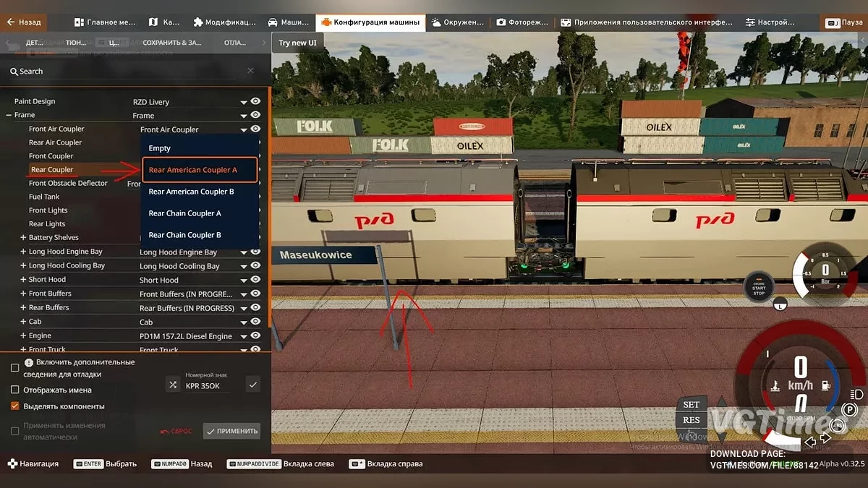
Task: Click the license plate confirm checkmark icon
Action: (x=252, y=384)
